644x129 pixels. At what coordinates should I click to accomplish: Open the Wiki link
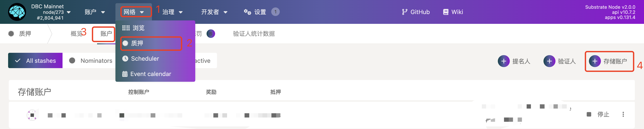click(453, 12)
